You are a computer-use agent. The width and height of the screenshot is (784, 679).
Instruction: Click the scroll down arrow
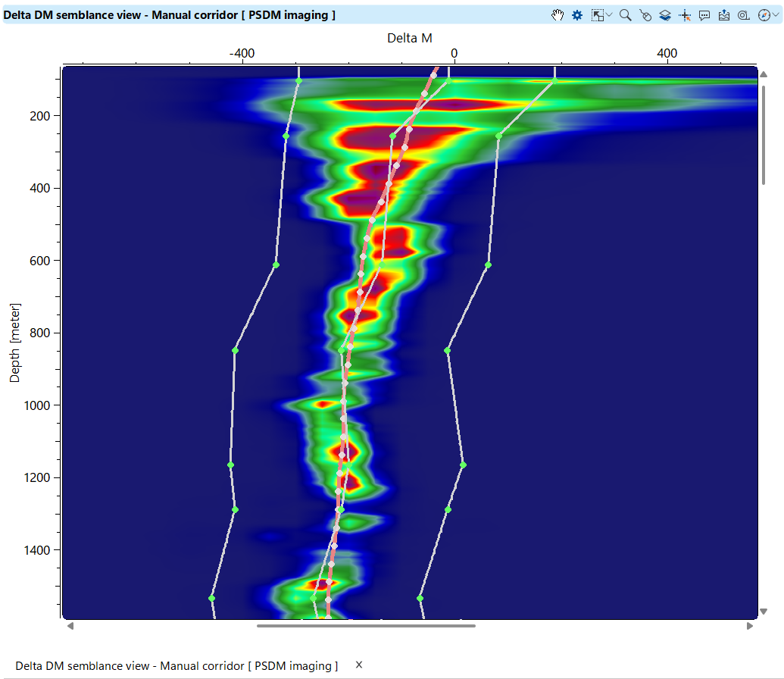(x=764, y=612)
